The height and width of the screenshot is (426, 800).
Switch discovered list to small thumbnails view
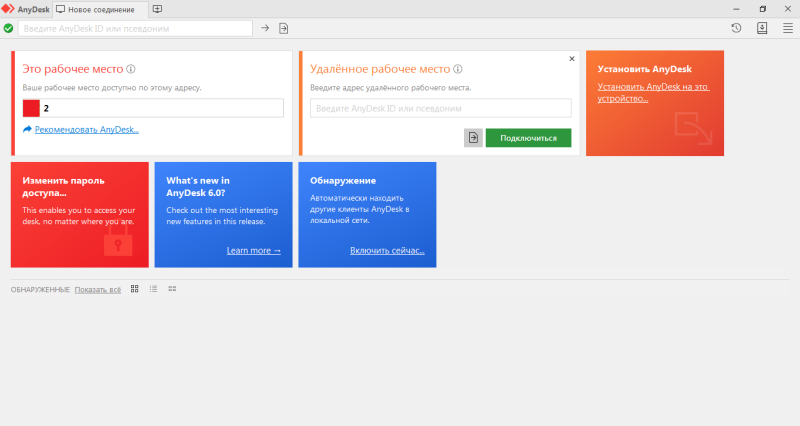tap(172, 289)
